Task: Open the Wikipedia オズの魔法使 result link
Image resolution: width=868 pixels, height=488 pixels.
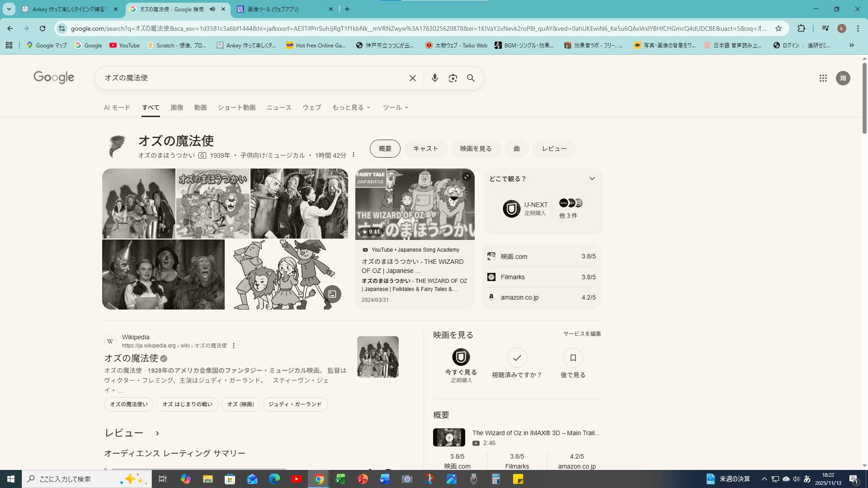Action: point(131,358)
